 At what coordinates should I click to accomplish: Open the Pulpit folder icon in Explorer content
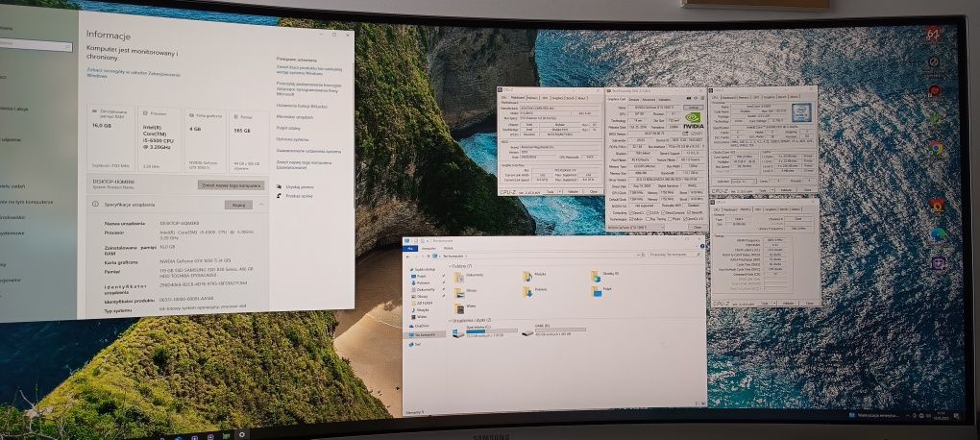(x=597, y=292)
